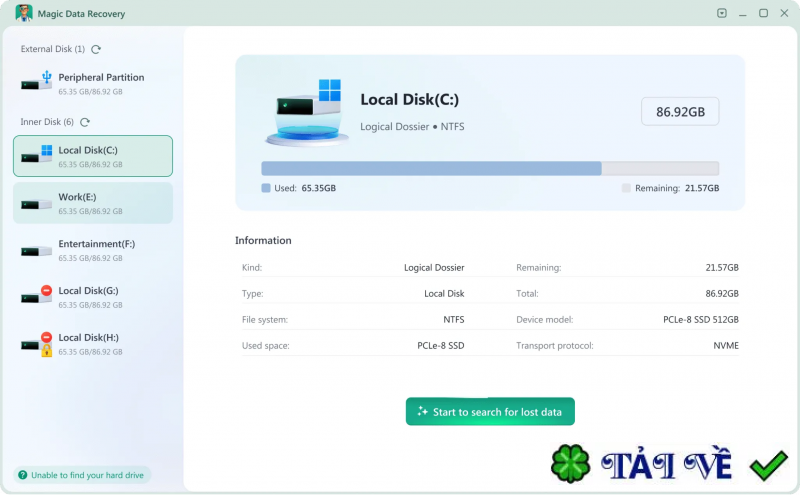
Task: Refresh the External Disk list
Action: click(96, 50)
